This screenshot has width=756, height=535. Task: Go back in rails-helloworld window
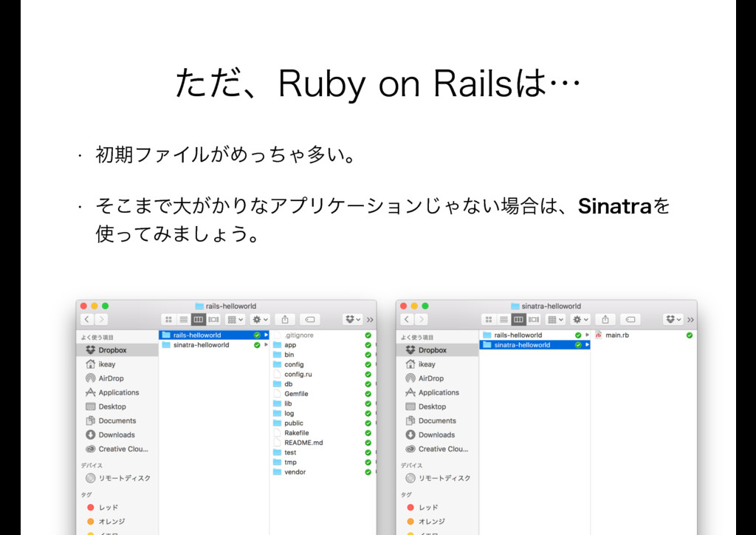coord(87,319)
